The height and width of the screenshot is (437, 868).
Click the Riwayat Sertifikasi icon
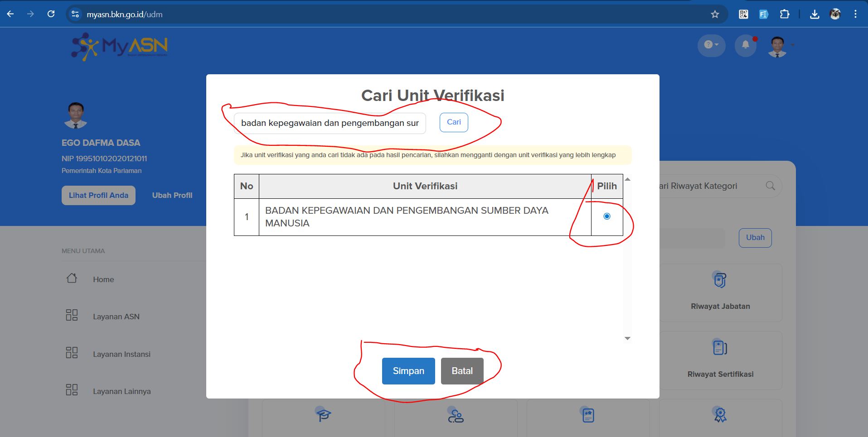(x=720, y=348)
